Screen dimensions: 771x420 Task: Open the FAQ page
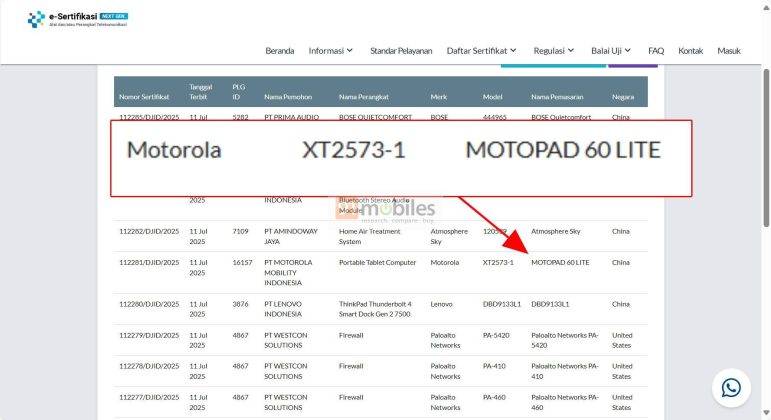656,51
